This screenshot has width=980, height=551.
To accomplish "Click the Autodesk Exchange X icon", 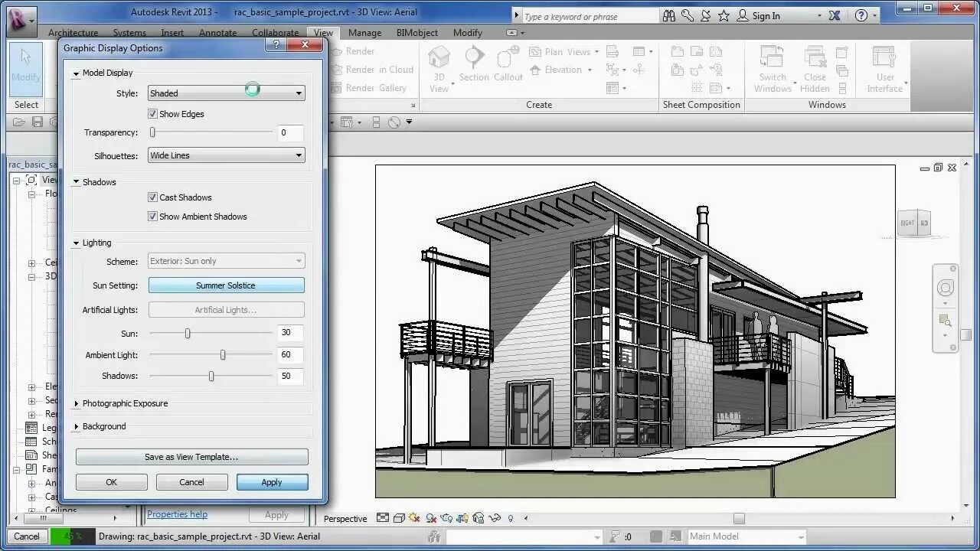I will 834,15.
